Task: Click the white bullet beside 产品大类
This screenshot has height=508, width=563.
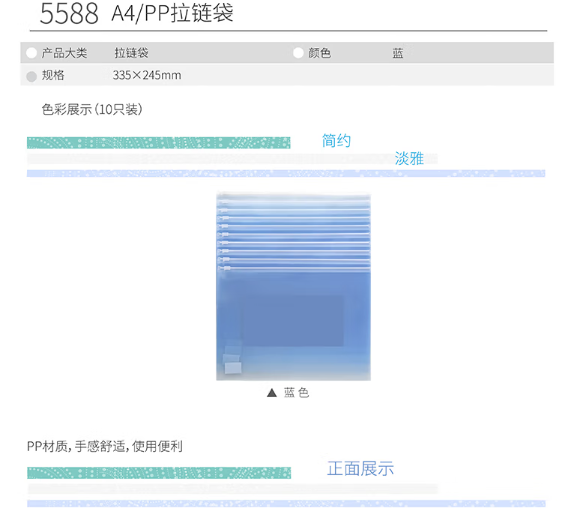Action: pyautogui.click(x=32, y=53)
